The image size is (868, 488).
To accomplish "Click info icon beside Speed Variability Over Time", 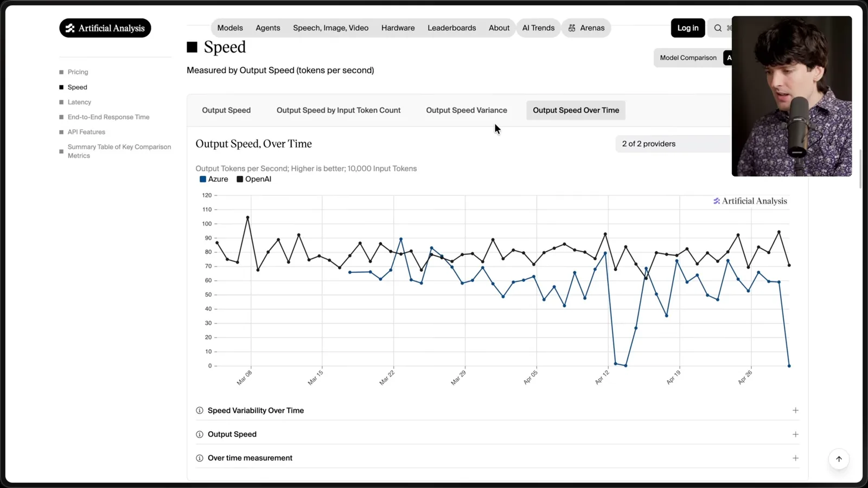I will [x=200, y=410].
